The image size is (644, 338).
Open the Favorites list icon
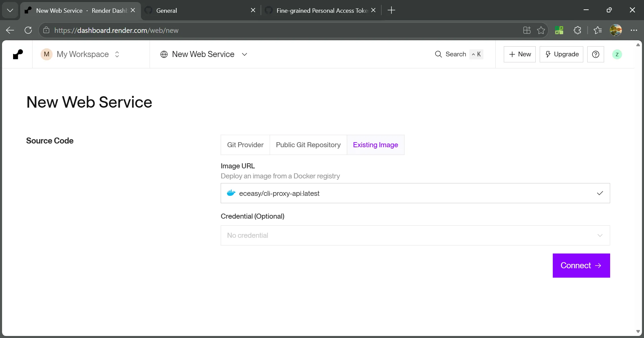pyautogui.click(x=598, y=31)
